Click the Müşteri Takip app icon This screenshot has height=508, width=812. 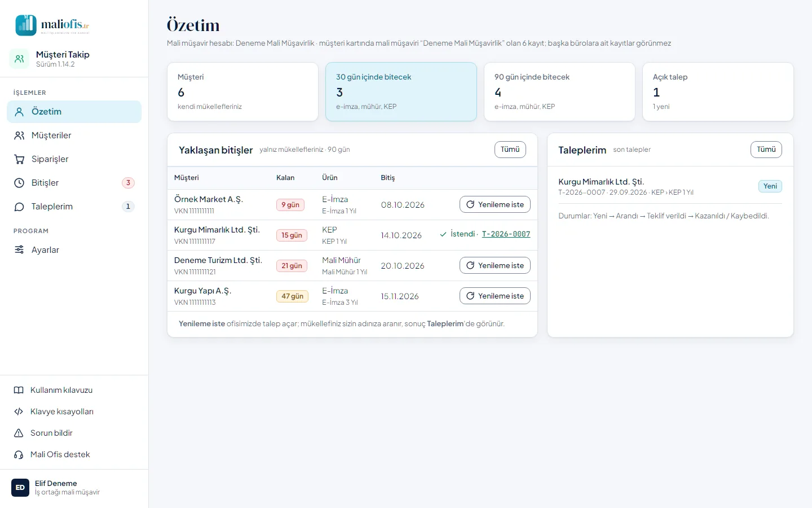19,59
